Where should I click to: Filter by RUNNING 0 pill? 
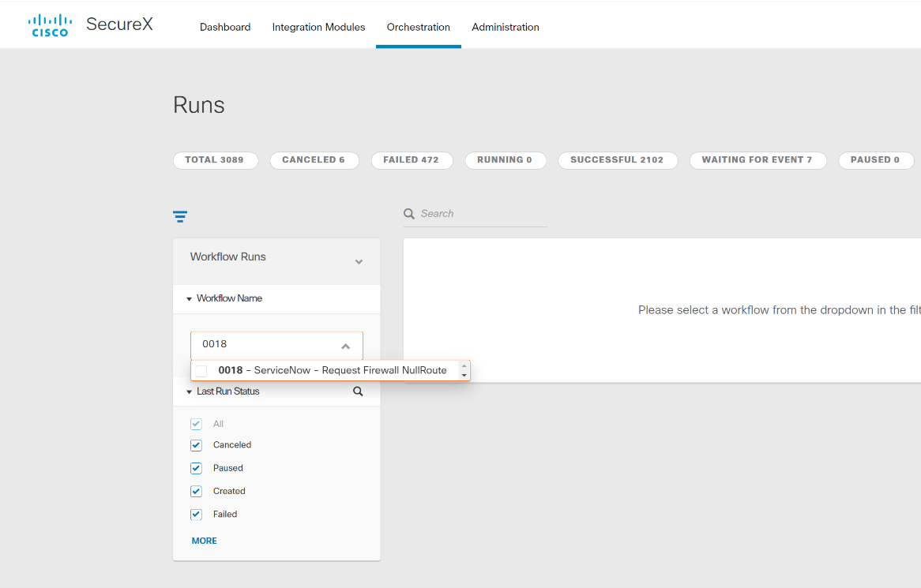(x=506, y=160)
